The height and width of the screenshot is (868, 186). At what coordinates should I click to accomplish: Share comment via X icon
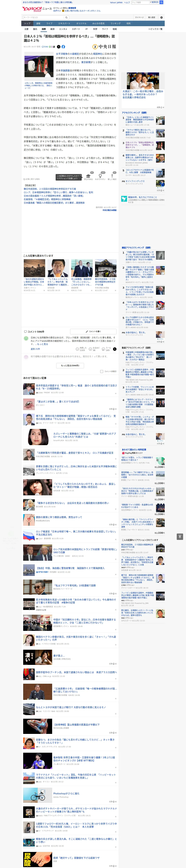(x=114, y=349)
